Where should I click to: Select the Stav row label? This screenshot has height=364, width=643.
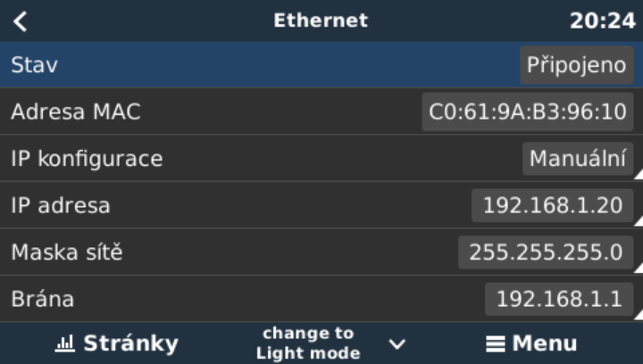point(34,65)
